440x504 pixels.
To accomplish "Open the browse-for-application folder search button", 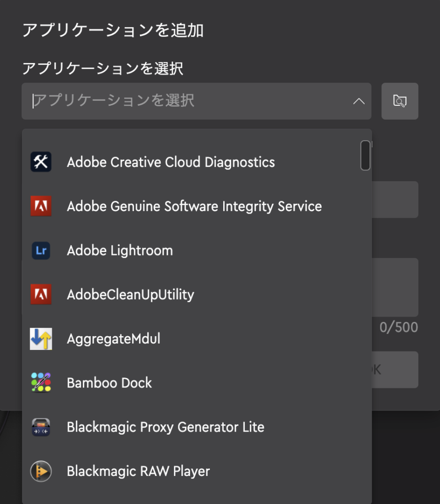I will 400,101.
